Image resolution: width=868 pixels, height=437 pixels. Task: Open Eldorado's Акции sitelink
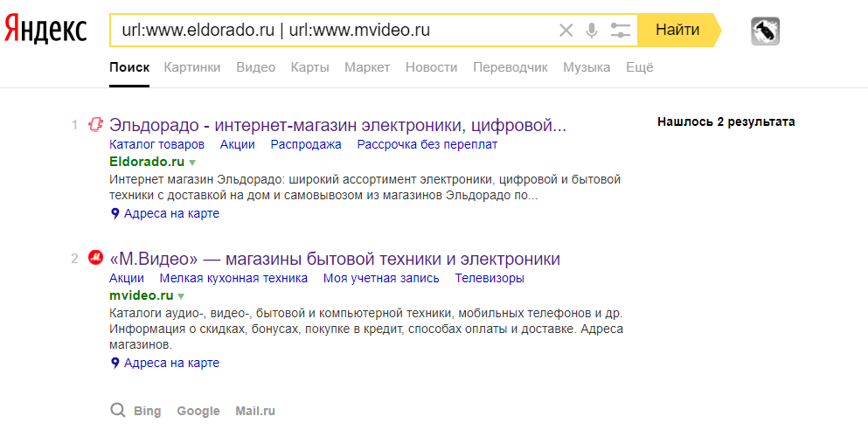238,144
